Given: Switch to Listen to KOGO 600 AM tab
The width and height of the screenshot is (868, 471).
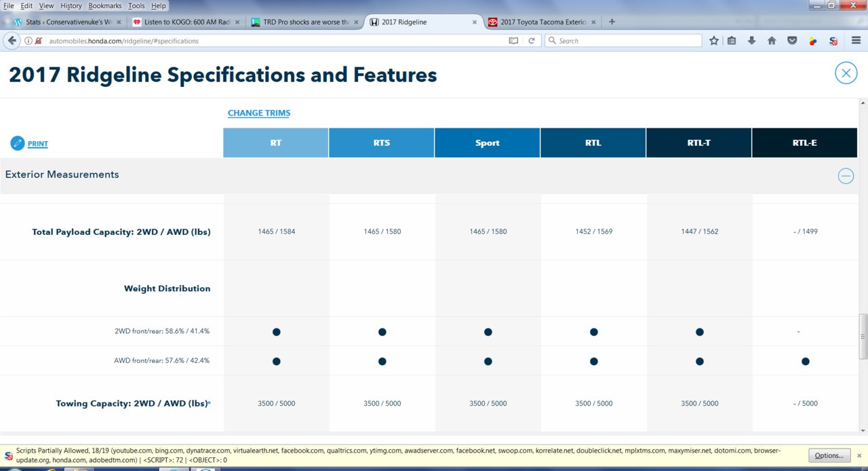Looking at the screenshot, I should [x=186, y=22].
